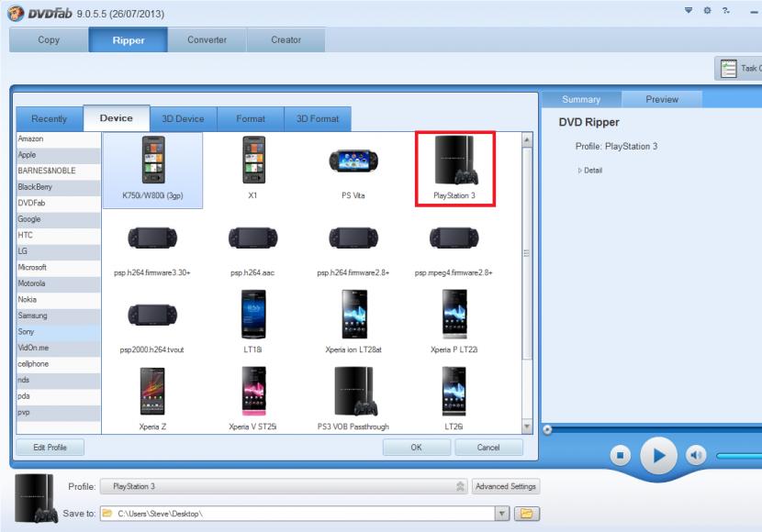
Task: Select the Xperia P LT22i profile
Action: (454, 321)
